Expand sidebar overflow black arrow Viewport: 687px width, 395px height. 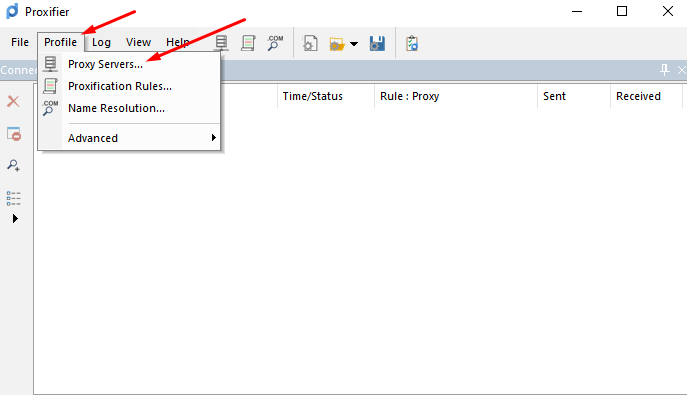tap(15, 218)
